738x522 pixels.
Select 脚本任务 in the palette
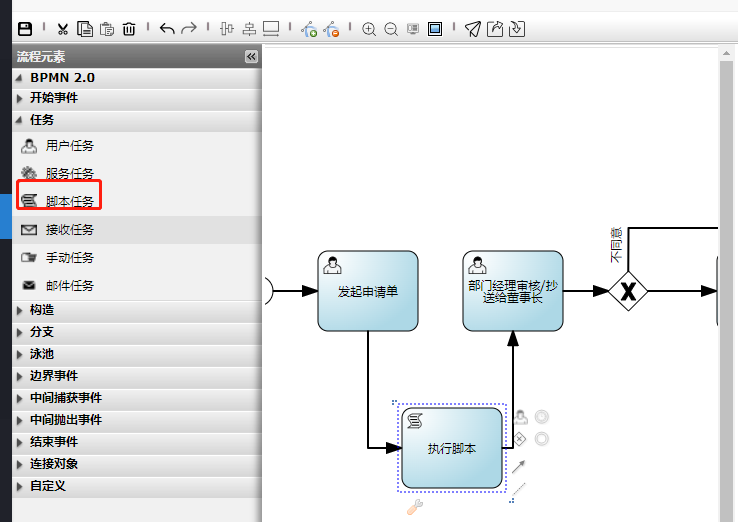[69, 201]
